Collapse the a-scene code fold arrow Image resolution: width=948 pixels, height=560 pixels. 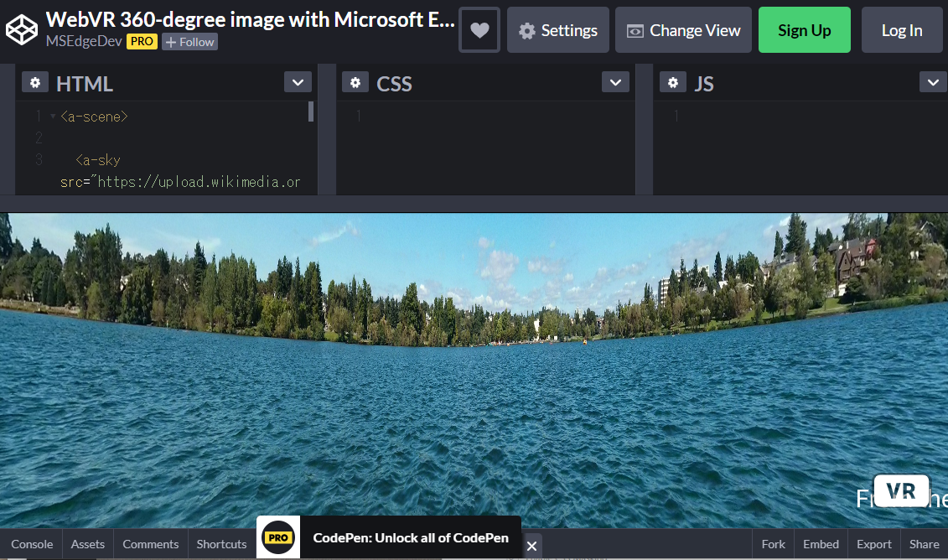tap(53, 117)
